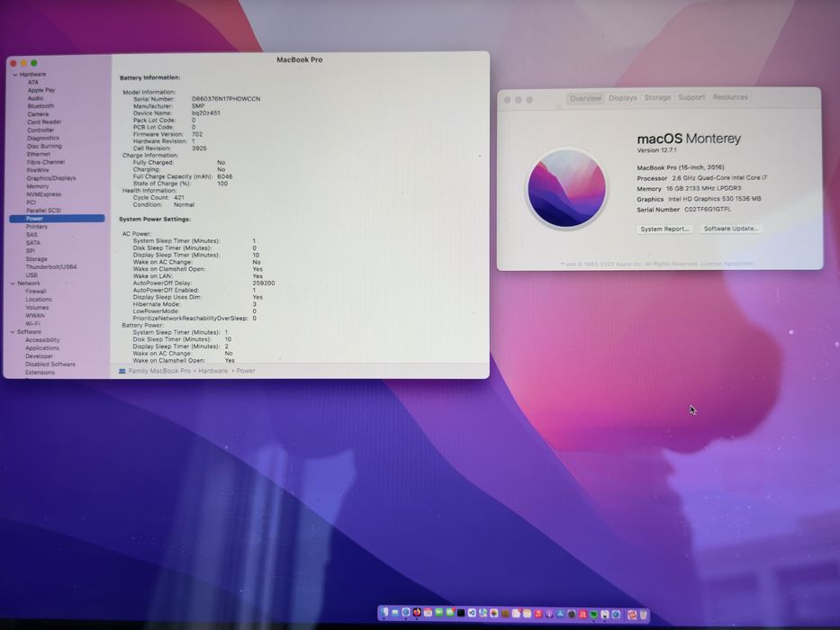Image resolution: width=840 pixels, height=630 pixels.
Task: Select Parallel SCSI in the sidebar
Action: pyautogui.click(x=44, y=211)
